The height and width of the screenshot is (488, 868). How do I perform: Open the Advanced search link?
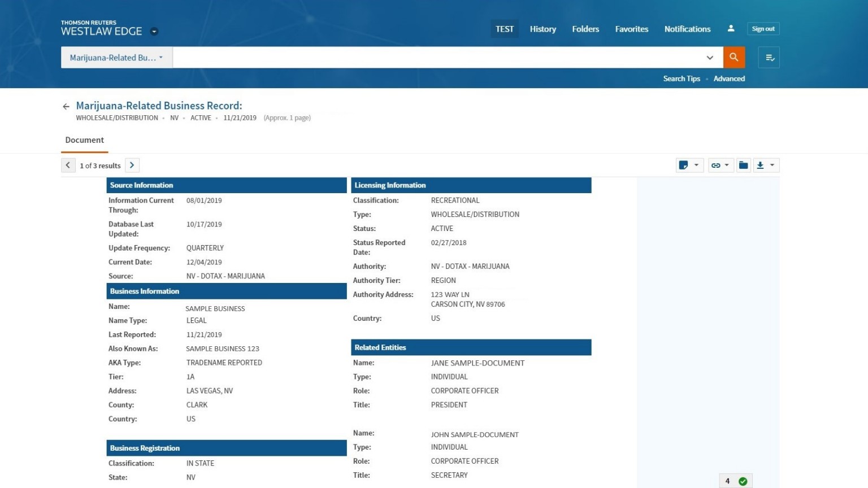pyautogui.click(x=729, y=79)
